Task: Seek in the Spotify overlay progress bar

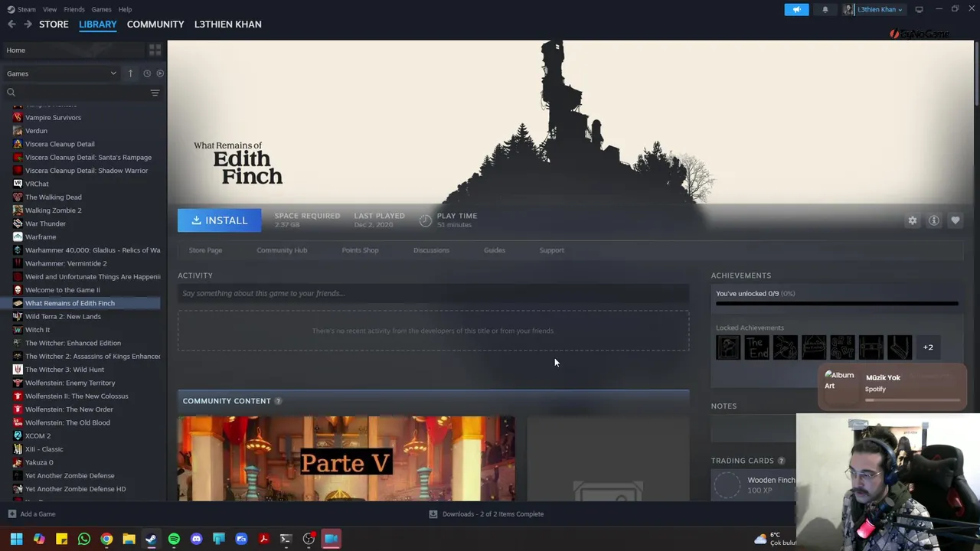Action: (913, 399)
